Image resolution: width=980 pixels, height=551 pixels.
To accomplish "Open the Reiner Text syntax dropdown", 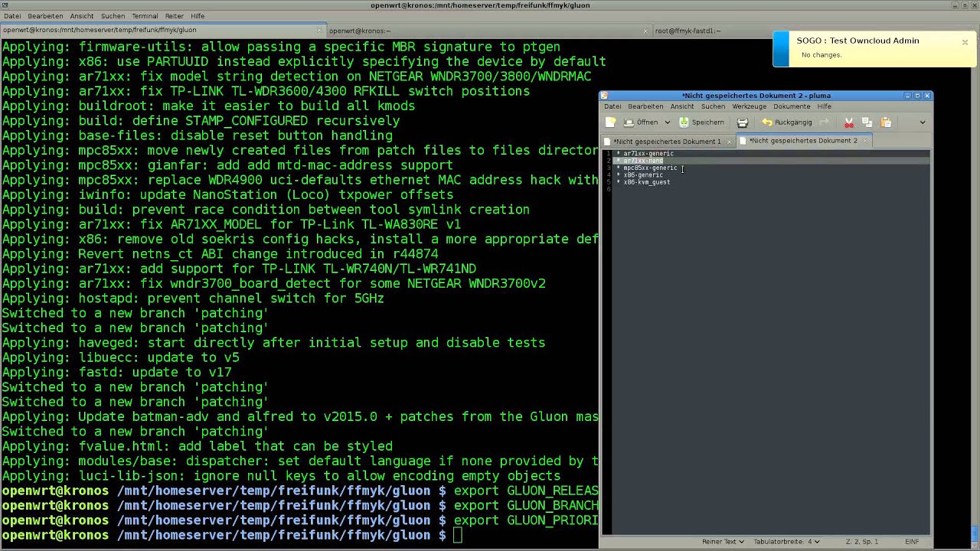I will pyautogui.click(x=723, y=542).
